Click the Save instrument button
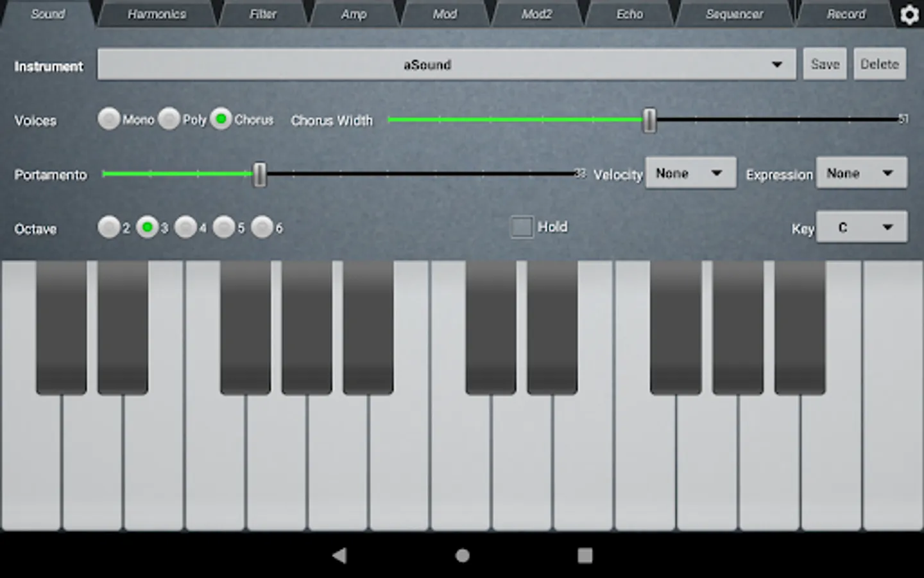The height and width of the screenshot is (578, 924). click(x=825, y=64)
